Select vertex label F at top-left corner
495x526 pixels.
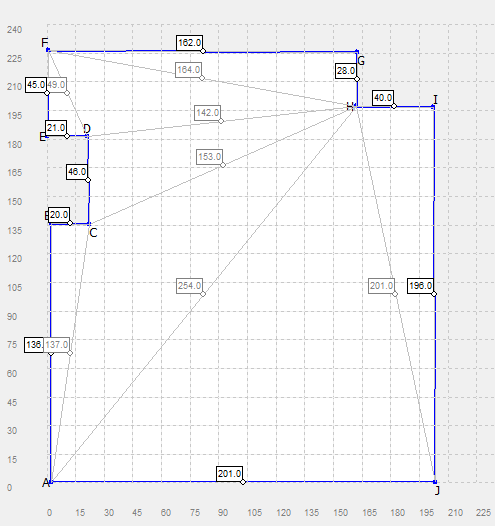45,43
